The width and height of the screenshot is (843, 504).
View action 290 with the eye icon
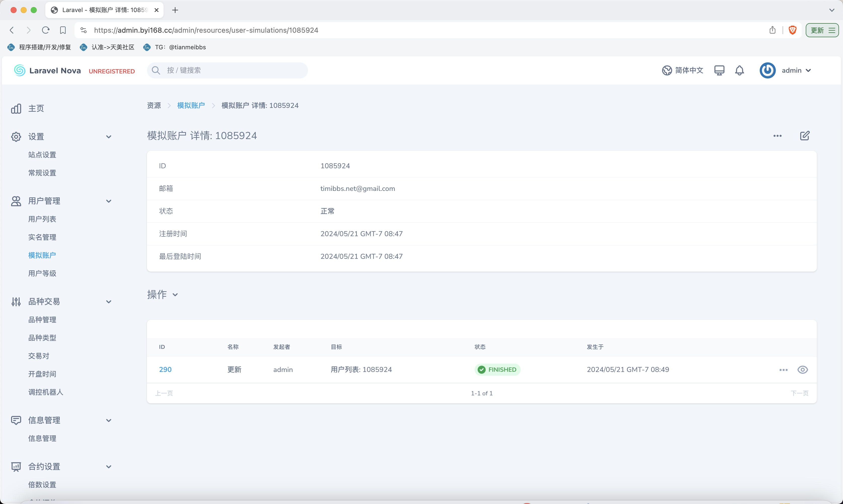802,369
